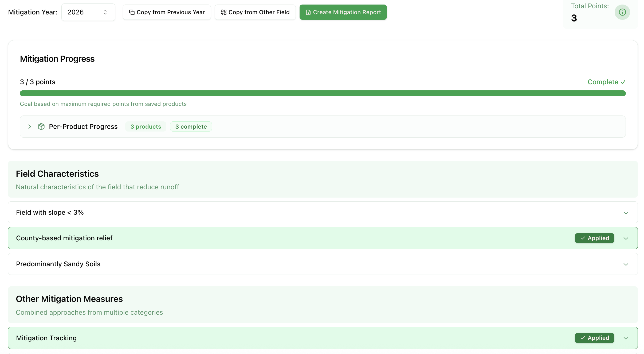Click the 3 products badge
This screenshot has height=354, width=644.
[x=146, y=126]
